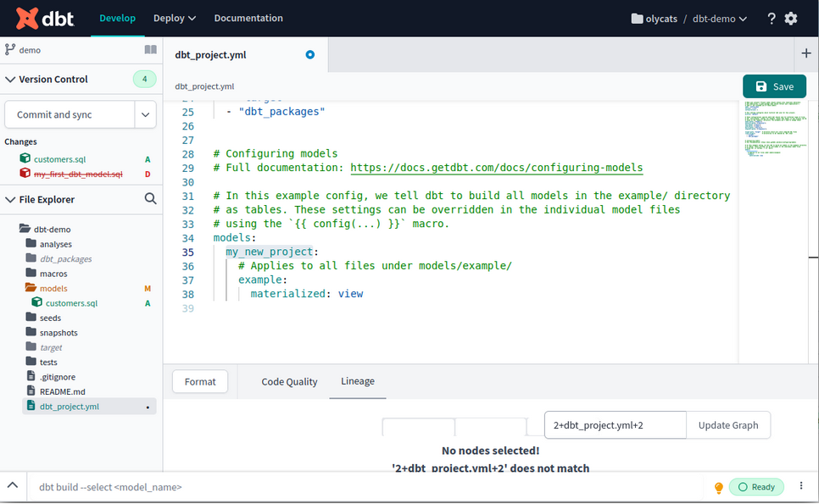The image size is (819, 504).
Task: Open the documentation book icon
Action: pyautogui.click(x=150, y=50)
